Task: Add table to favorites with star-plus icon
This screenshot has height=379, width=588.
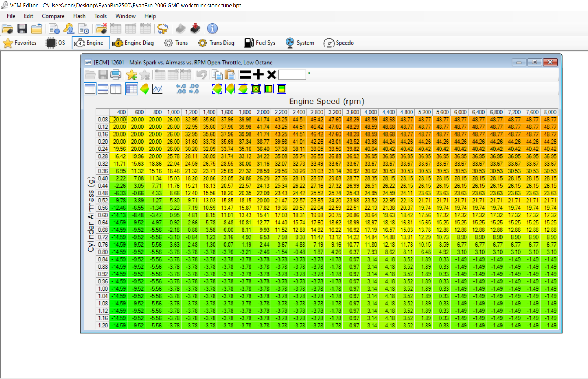Action: 131,75
